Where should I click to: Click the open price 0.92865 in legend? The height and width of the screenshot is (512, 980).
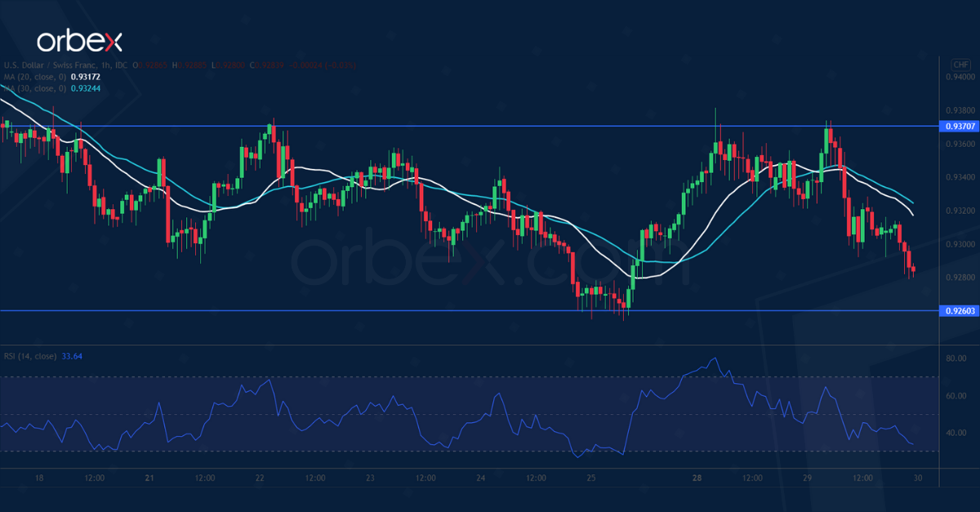pos(151,64)
